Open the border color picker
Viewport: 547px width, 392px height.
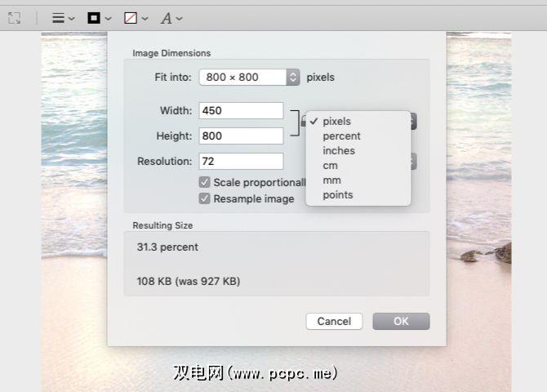(x=99, y=18)
